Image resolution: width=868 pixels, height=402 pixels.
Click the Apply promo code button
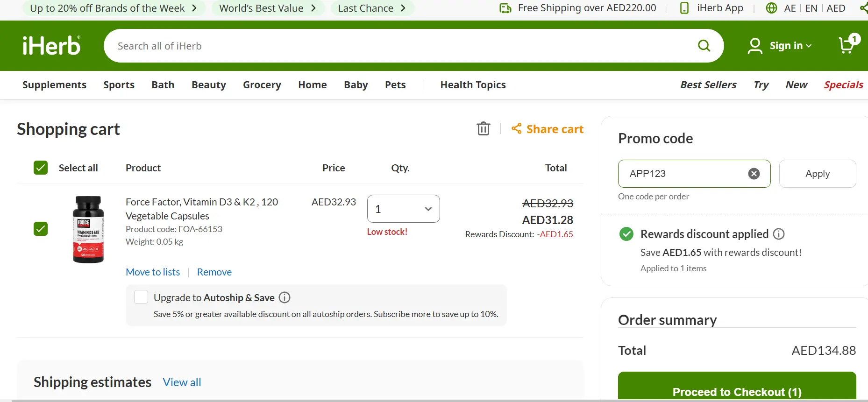pyautogui.click(x=818, y=174)
